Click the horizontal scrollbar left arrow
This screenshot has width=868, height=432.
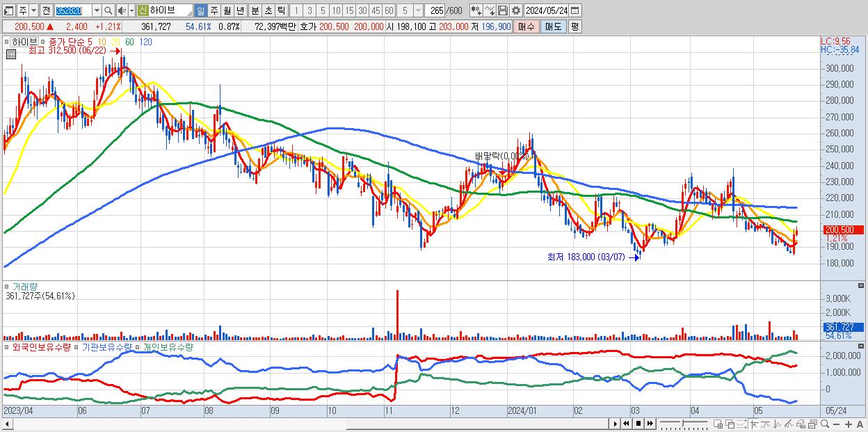coord(7,424)
